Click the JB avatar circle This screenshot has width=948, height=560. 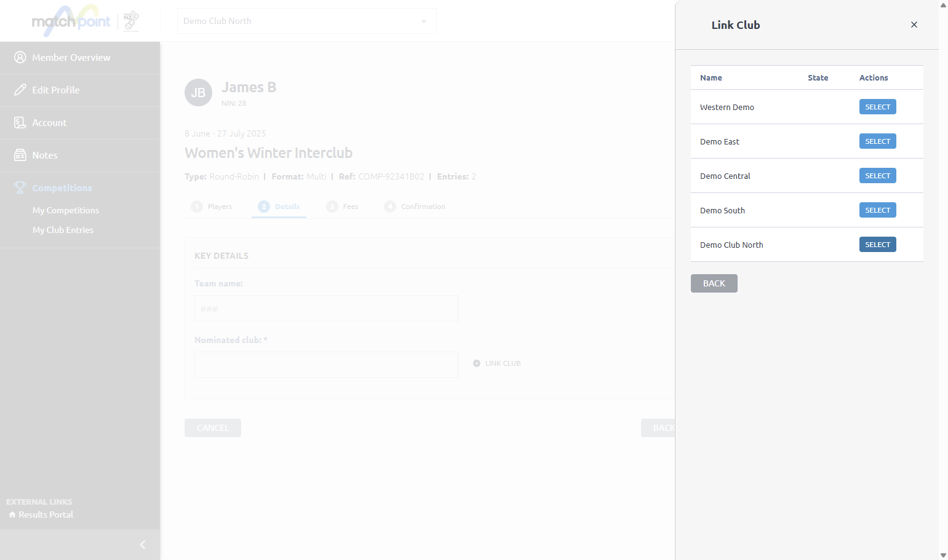[x=198, y=93]
